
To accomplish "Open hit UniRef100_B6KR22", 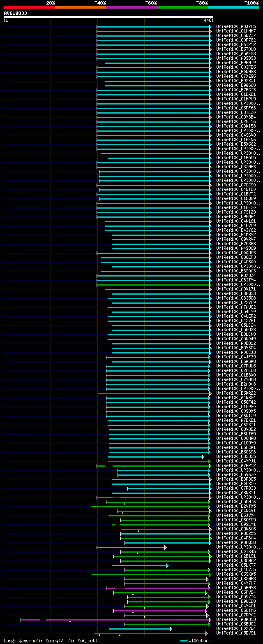I will [x=236, y=393].
